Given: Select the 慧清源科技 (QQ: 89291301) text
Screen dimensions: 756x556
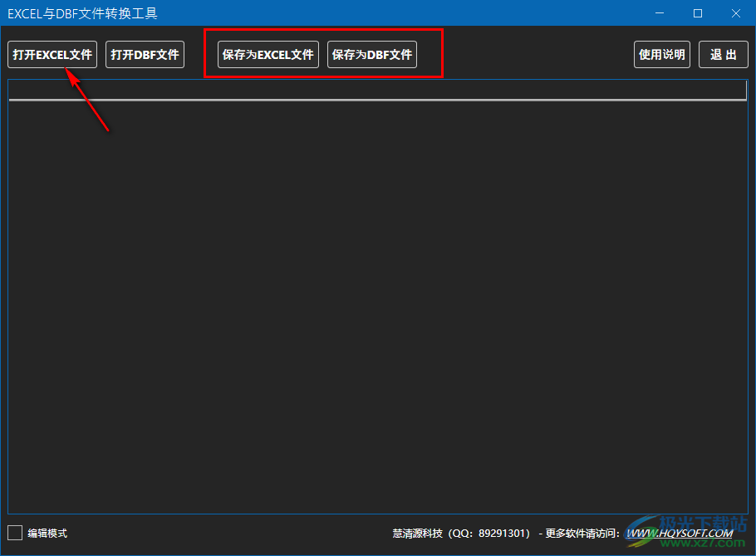Looking at the screenshot, I should [461, 534].
